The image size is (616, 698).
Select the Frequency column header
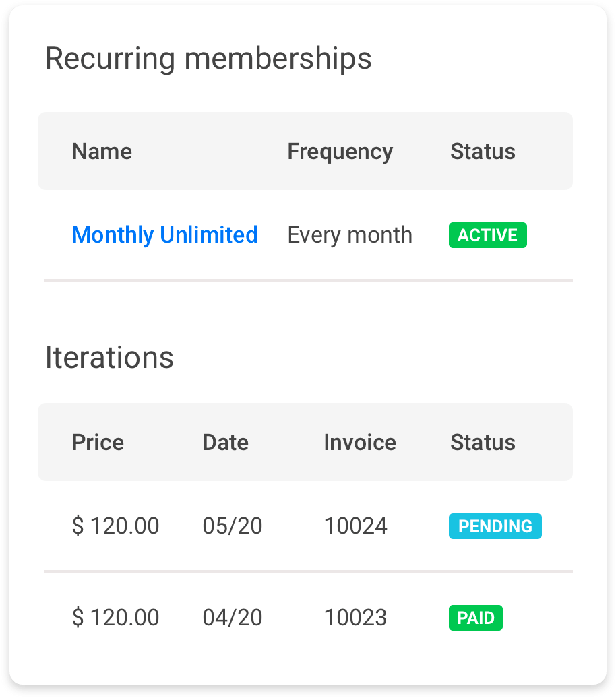[340, 151]
